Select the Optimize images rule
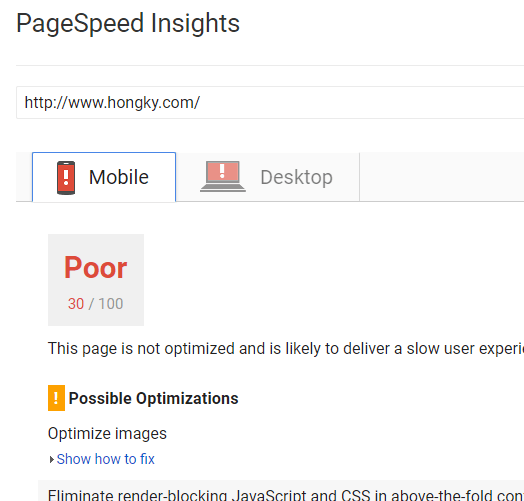Screen dimensions: 524x501 coord(107,433)
